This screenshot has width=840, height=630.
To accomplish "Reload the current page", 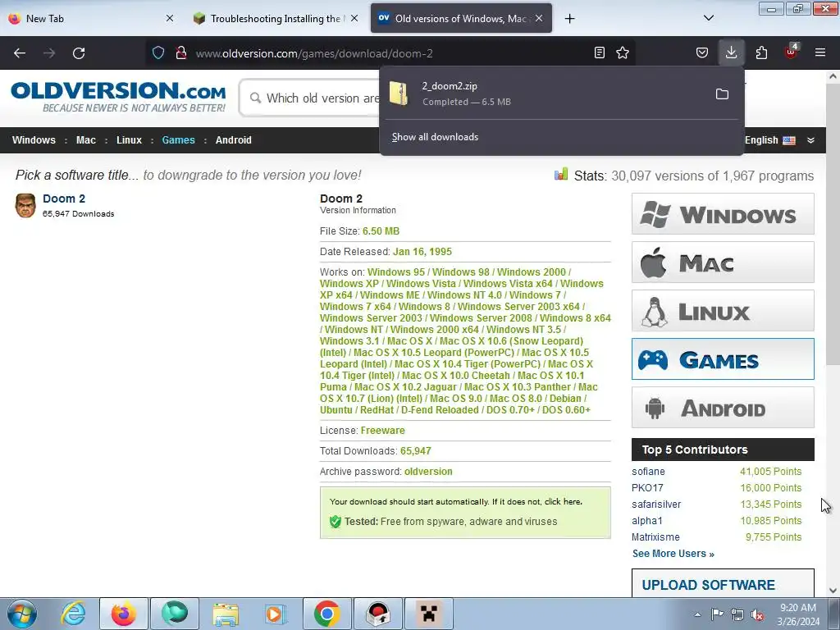I will pos(79,53).
